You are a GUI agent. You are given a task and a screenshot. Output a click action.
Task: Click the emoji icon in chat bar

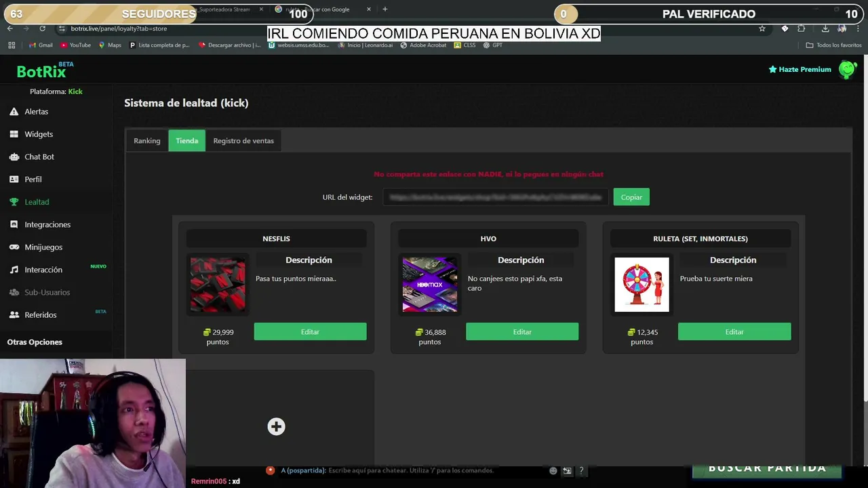click(x=553, y=470)
